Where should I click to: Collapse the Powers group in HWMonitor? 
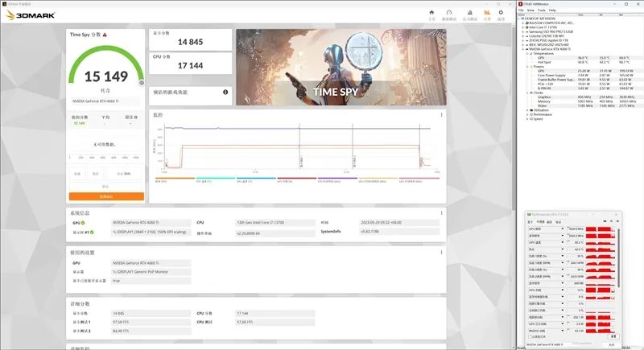click(527, 67)
